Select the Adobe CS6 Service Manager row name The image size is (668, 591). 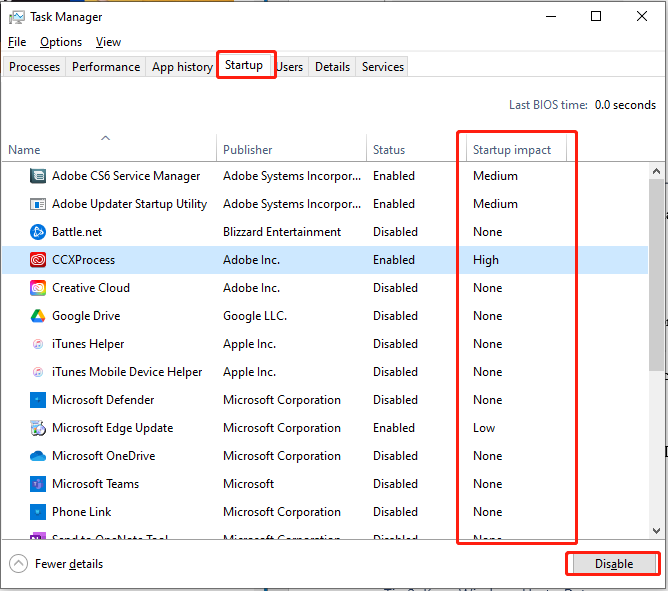pyautogui.click(x=126, y=176)
